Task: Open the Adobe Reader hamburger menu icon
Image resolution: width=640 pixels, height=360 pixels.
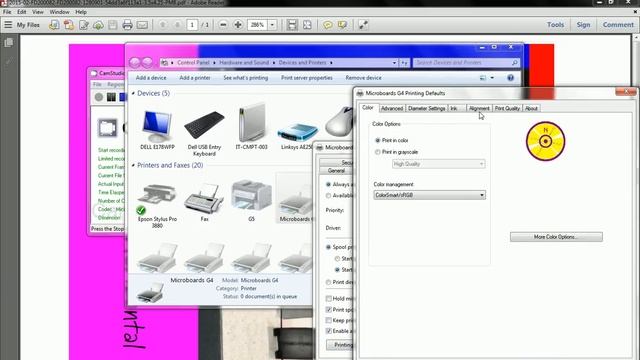Action: click(x=8, y=25)
